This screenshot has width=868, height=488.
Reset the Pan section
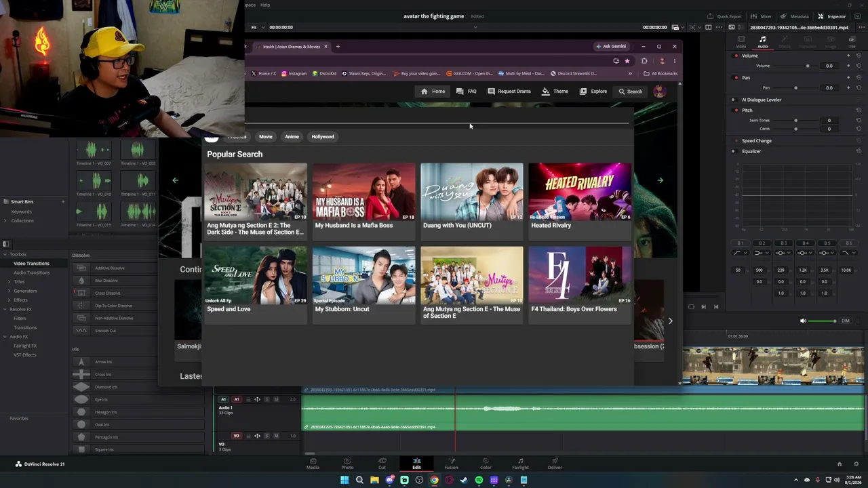[859, 77]
